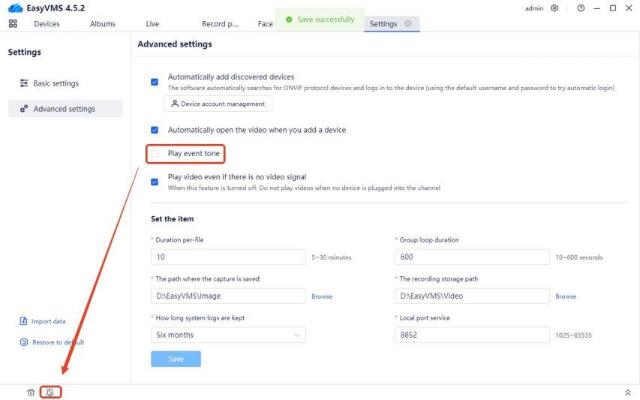The width and height of the screenshot is (640, 400).
Task: Open the grid menu icon at top left
Action: point(13,23)
